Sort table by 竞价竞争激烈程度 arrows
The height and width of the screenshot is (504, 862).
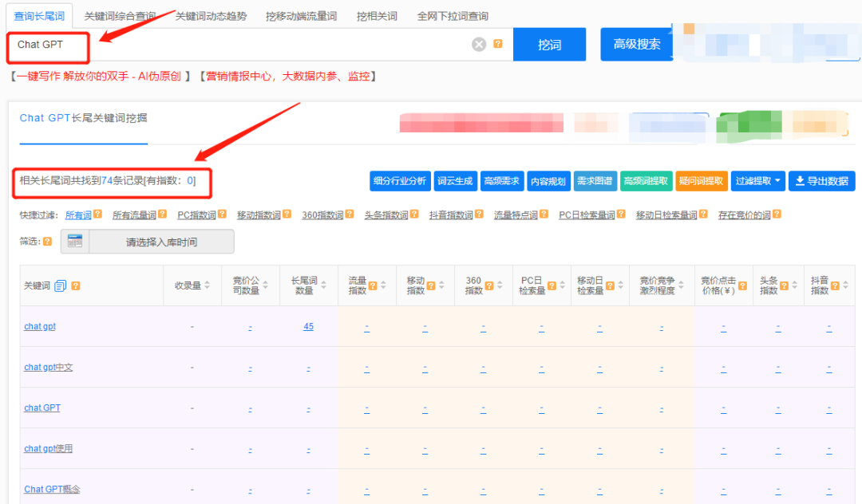pyautogui.click(x=681, y=285)
